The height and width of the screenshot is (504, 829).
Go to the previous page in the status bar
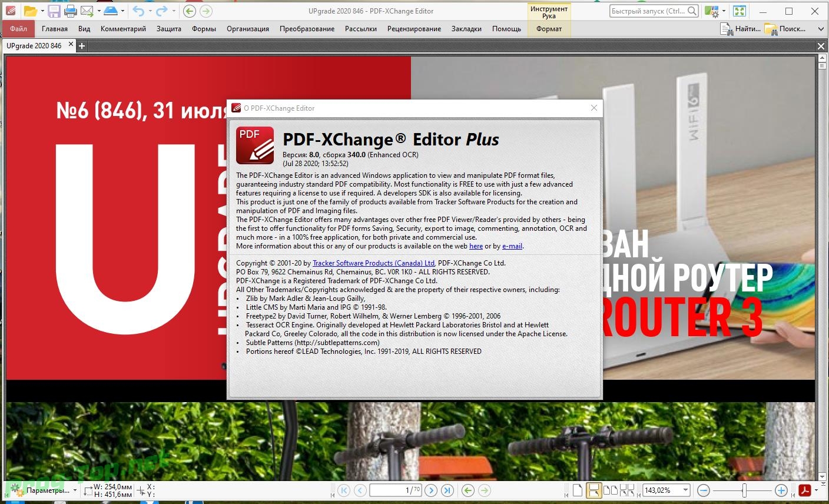(360, 490)
